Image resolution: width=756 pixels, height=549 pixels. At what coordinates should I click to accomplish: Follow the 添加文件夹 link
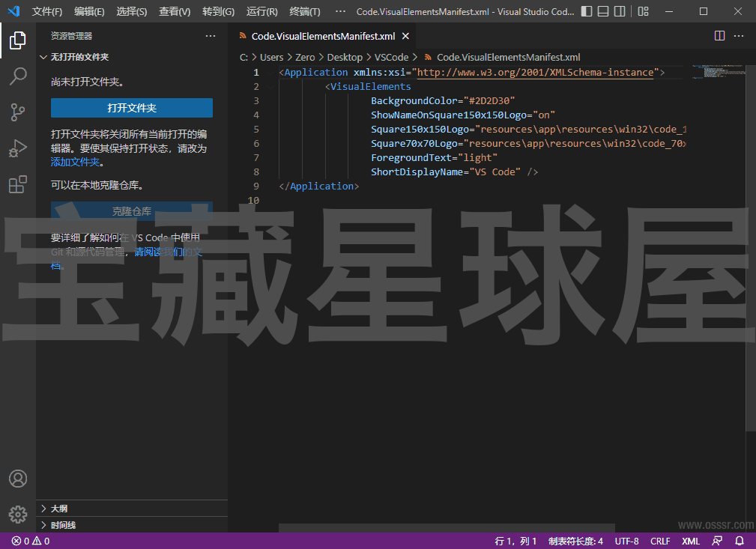click(75, 162)
